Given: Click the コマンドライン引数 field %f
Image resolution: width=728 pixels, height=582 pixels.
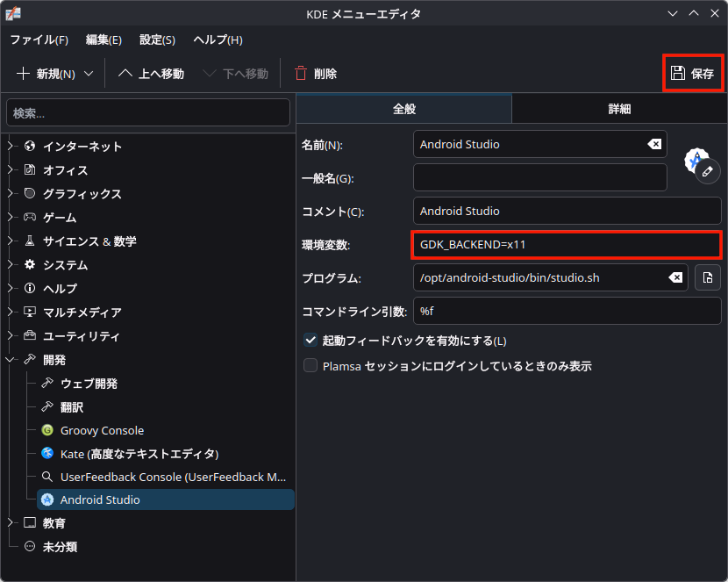Looking at the screenshot, I should pyautogui.click(x=567, y=312).
